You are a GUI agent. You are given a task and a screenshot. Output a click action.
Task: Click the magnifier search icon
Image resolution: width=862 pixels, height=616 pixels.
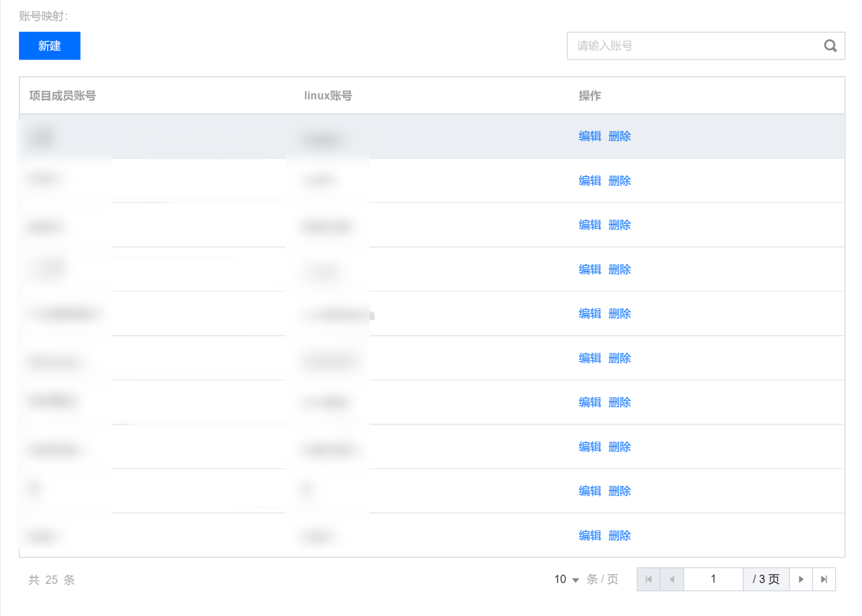830,46
